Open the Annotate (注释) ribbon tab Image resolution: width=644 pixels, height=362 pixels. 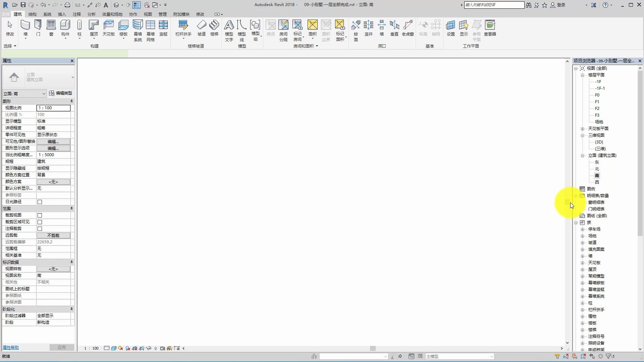tap(77, 14)
